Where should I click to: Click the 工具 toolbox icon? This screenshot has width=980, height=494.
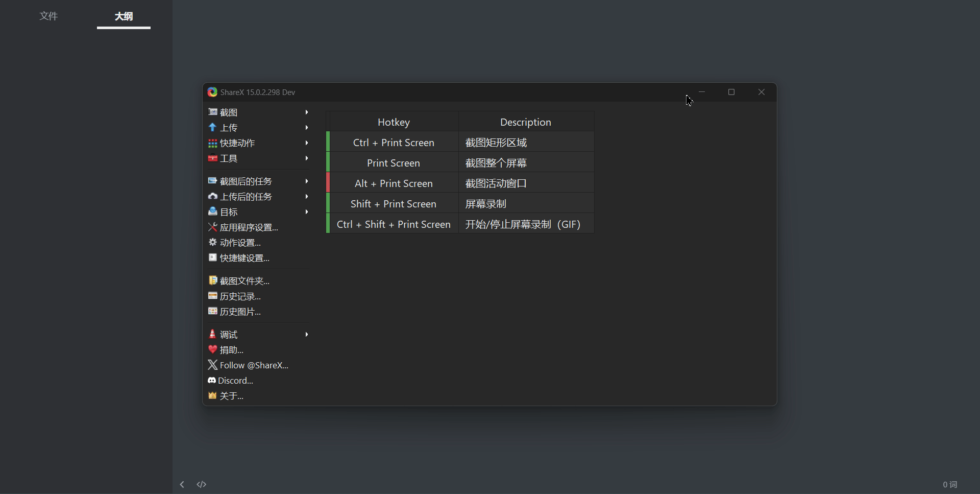[x=213, y=158]
